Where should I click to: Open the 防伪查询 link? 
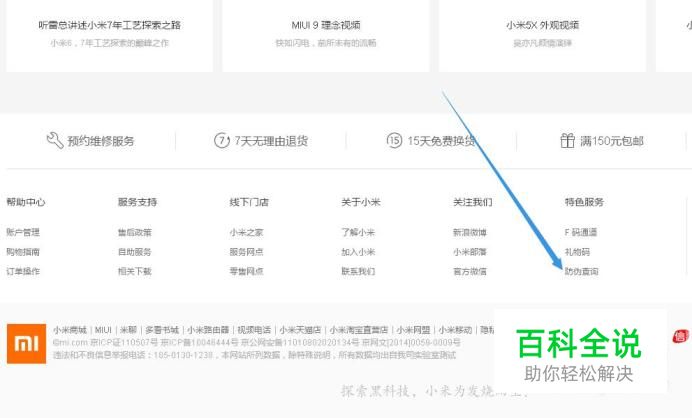tap(581, 271)
